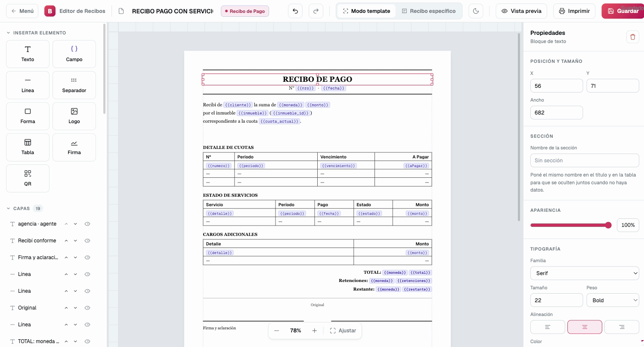Click the Imprimir button
Viewport: 644px width, 347px height.
click(574, 11)
